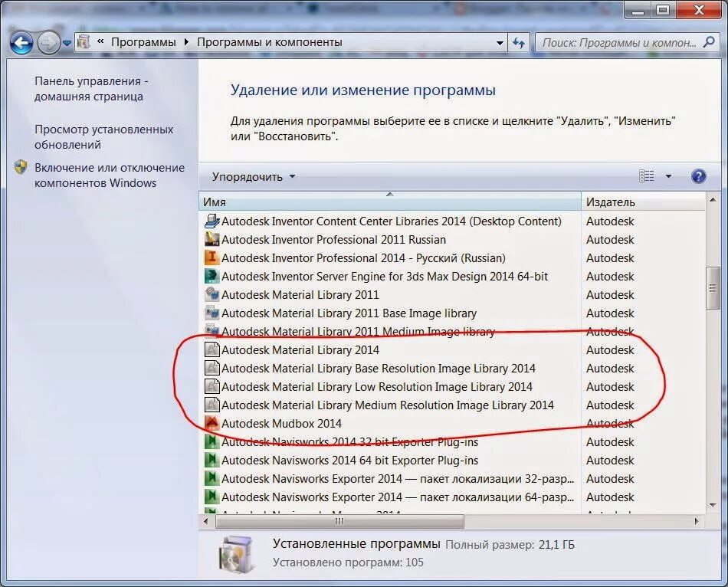Image resolution: width=728 pixels, height=587 pixels.
Task: Click the greyed Forward arrow button
Action: 48,43
